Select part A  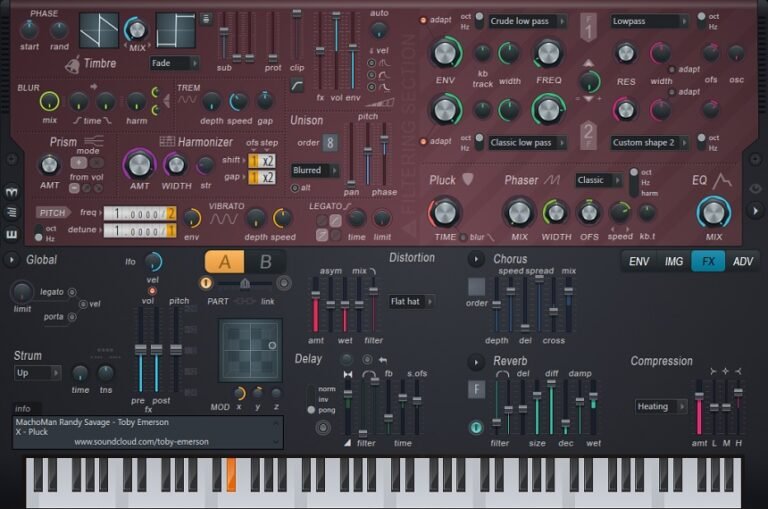225,262
